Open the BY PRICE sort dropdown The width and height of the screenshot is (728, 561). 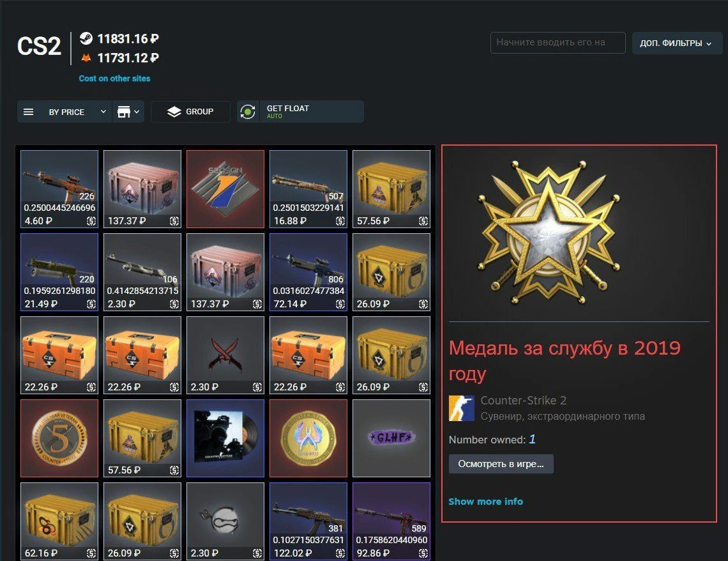coord(77,112)
